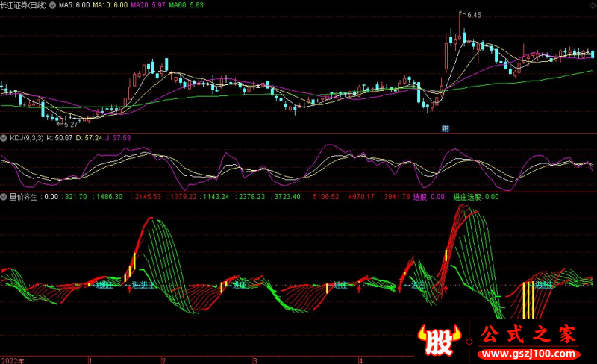Viewport: 597px width, 364px height.
Task: Click month 3 on the time axis
Action: click(x=255, y=360)
